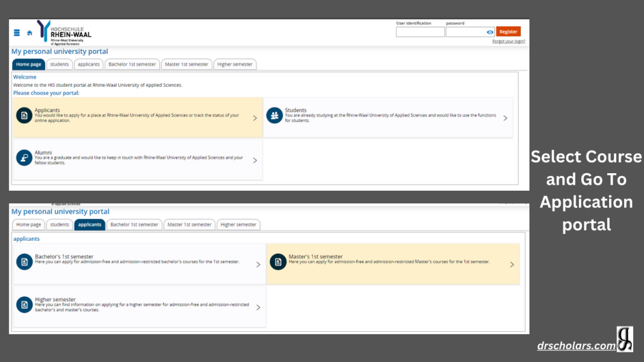Screen dimensions: 644x362
Task: Open the Forgot your login link
Action: pyautogui.click(x=508, y=42)
